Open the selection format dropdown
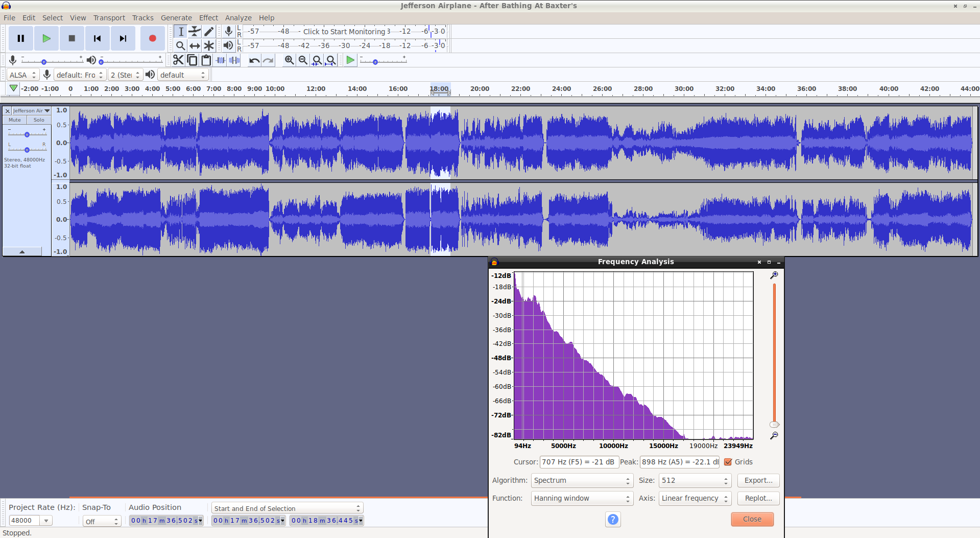The image size is (980, 538). (x=287, y=508)
